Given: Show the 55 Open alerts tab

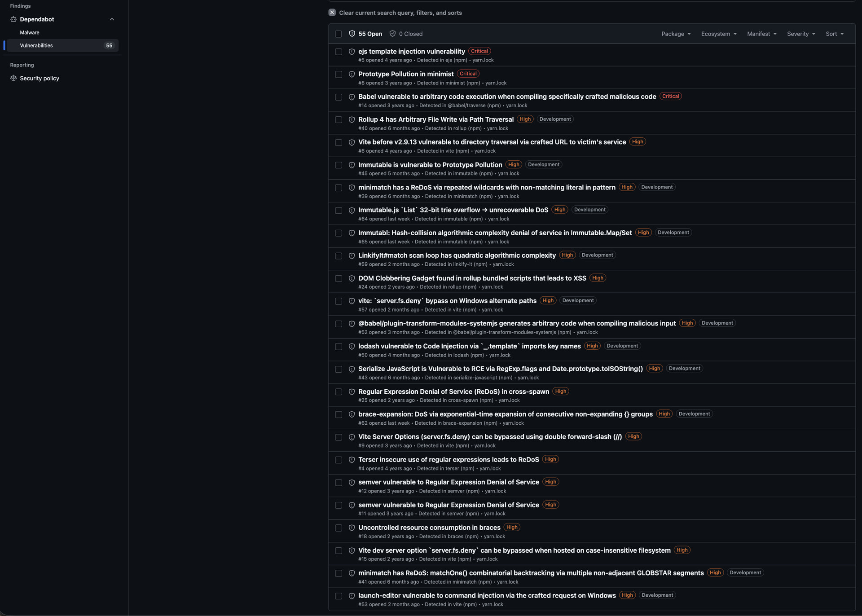Looking at the screenshot, I should (x=365, y=34).
